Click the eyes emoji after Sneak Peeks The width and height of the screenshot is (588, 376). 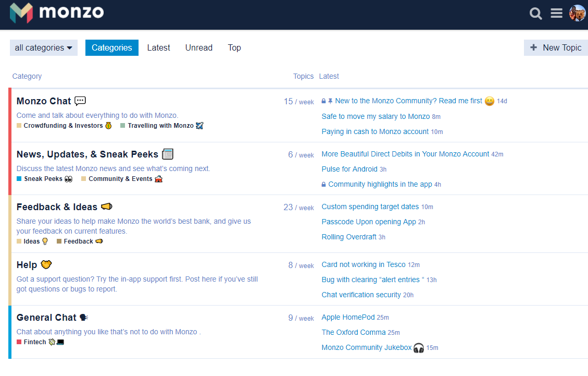coord(68,179)
